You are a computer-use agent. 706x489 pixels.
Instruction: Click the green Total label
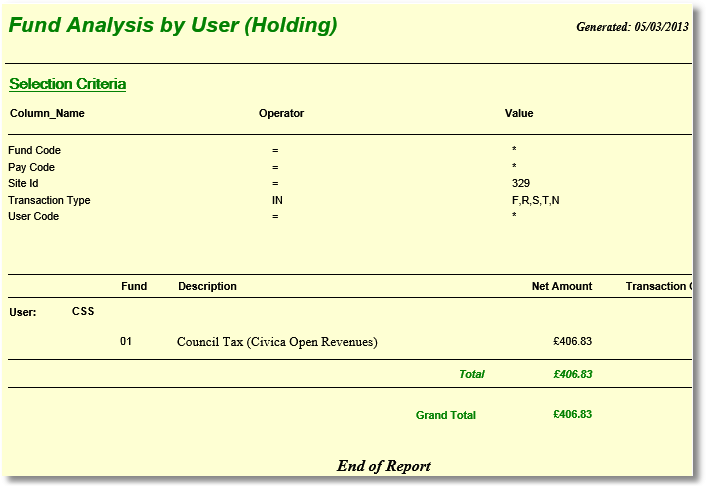[472, 374]
